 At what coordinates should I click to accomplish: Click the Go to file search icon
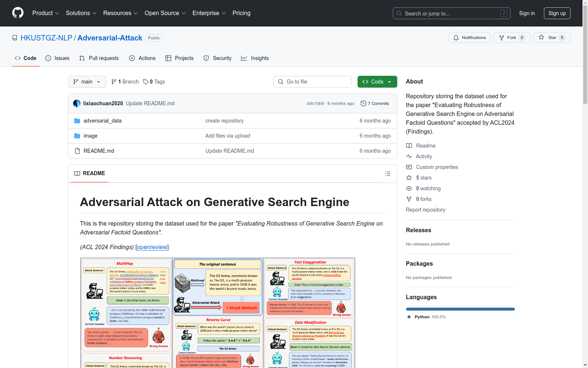pyautogui.click(x=281, y=82)
